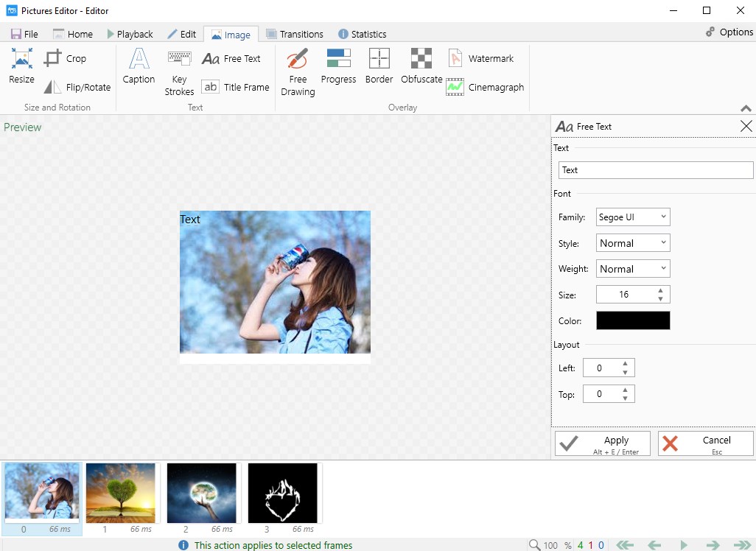Switch to the Statistics tab
This screenshot has height=551, width=756.
362,34
